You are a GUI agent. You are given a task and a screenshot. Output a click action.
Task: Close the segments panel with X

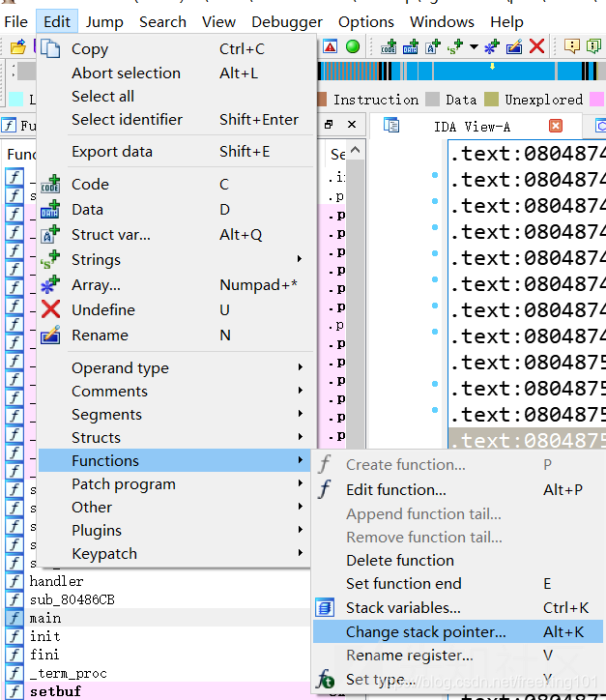pos(352,125)
